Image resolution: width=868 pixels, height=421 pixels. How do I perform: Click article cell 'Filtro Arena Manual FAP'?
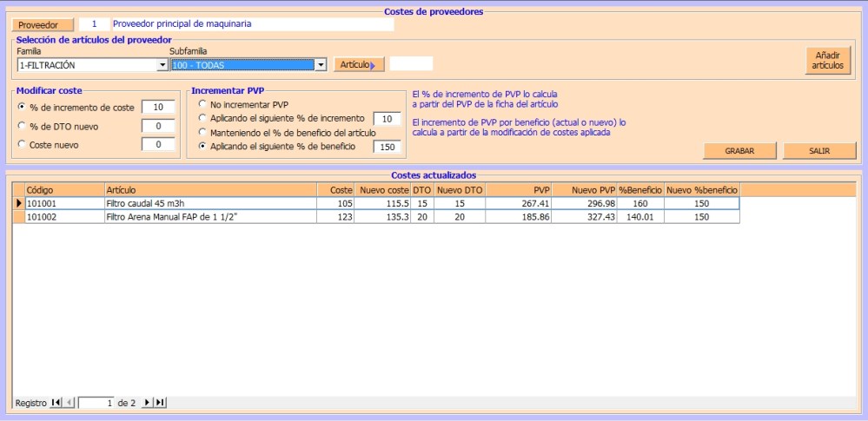tap(210, 217)
